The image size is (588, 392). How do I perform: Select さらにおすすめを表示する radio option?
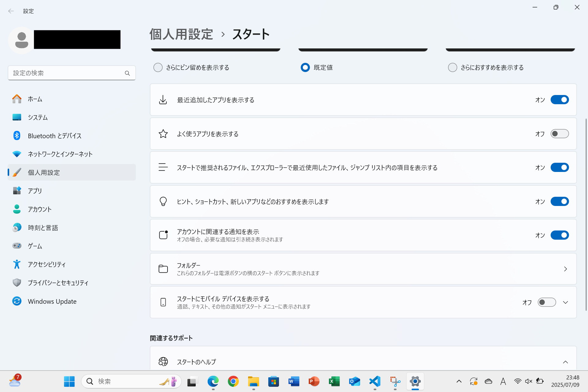(452, 67)
